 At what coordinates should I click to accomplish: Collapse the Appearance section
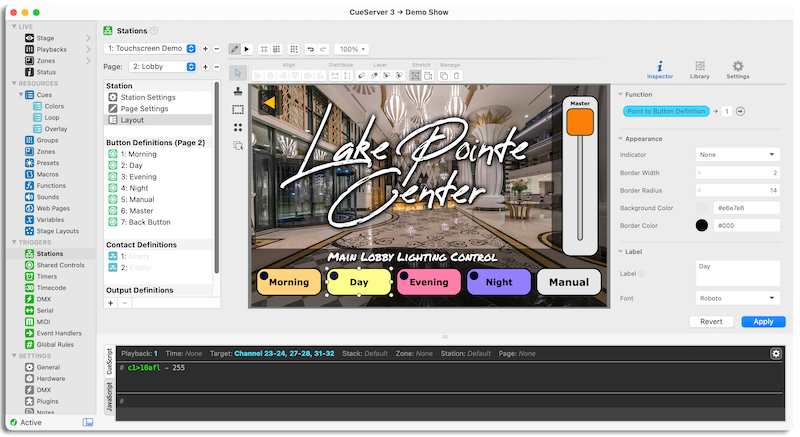point(620,139)
